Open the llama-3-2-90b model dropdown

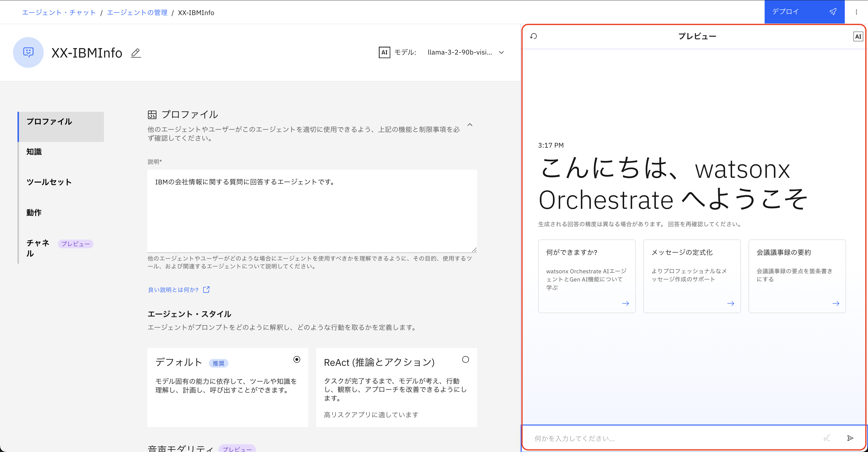coord(465,52)
